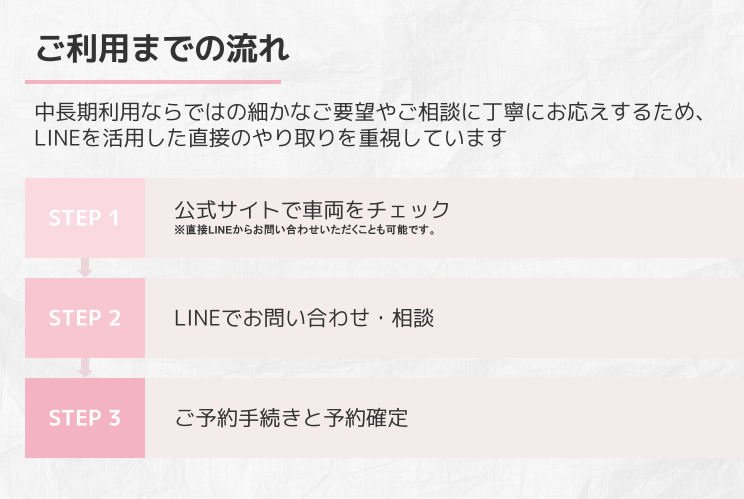The width and height of the screenshot is (744, 499).
Task: Click the small ※直接LINE note under STEP 1
Action: pos(305,231)
